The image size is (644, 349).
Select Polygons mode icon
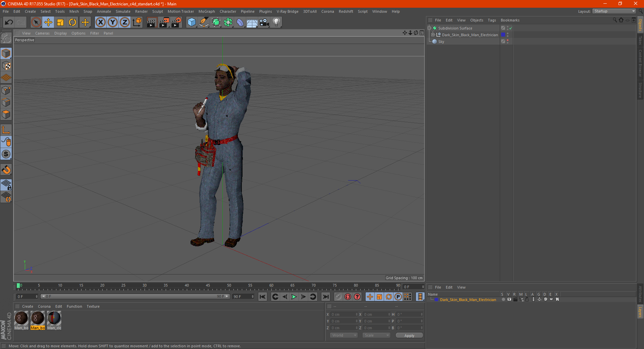6,114
